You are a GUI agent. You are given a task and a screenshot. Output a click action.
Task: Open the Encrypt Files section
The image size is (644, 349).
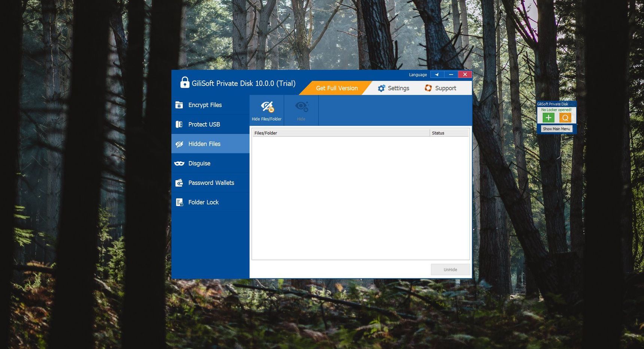[x=210, y=105]
